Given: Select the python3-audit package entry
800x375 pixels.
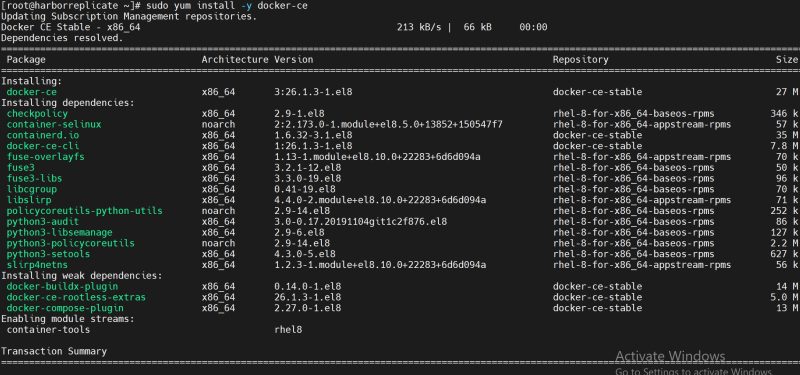Looking at the screenshot, I should [43, 222].
